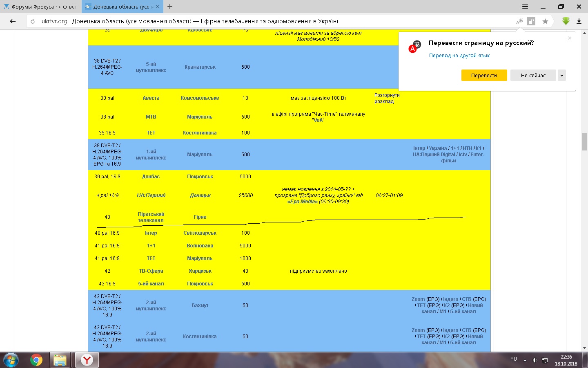Click the Гірне city link
Screen dimensions: 588x368
point(200,217)
